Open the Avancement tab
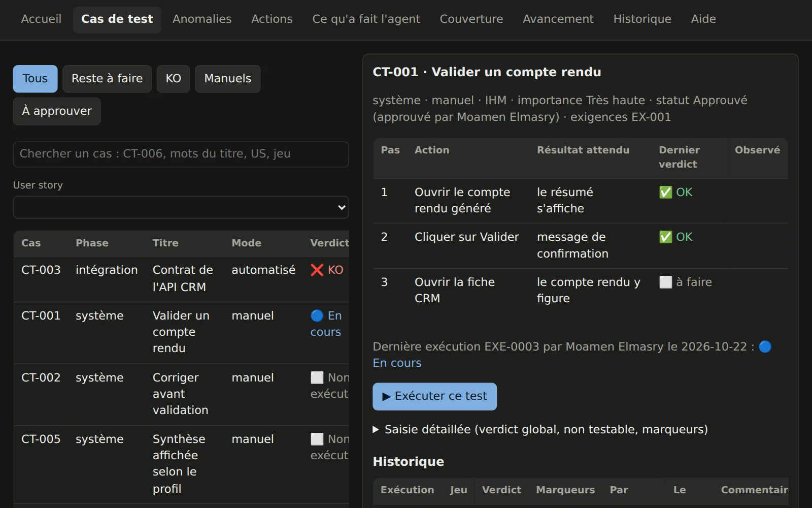 pyautogui.click(x=558, y=19)
